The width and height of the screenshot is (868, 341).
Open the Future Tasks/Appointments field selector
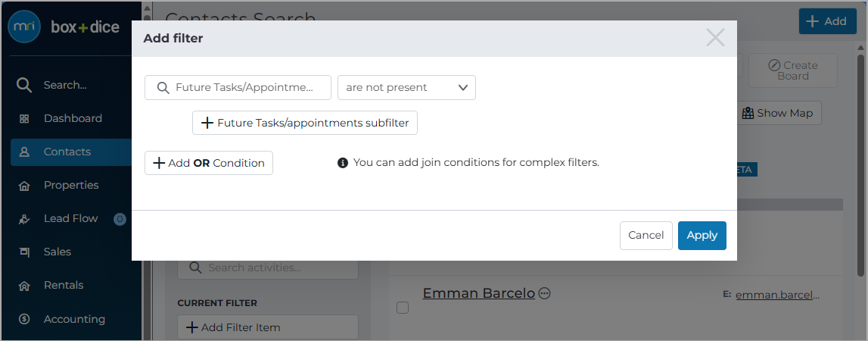click(238, 88)
